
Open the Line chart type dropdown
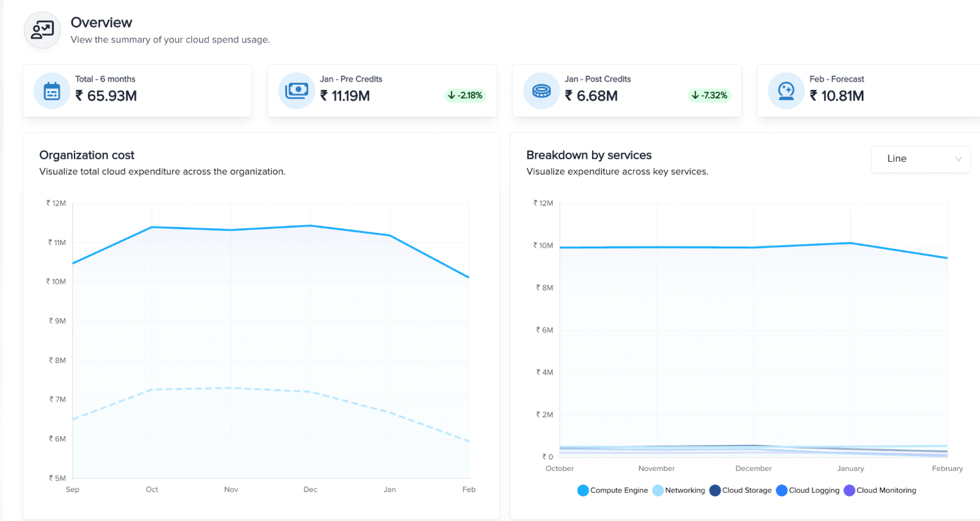tap(920, 159)
